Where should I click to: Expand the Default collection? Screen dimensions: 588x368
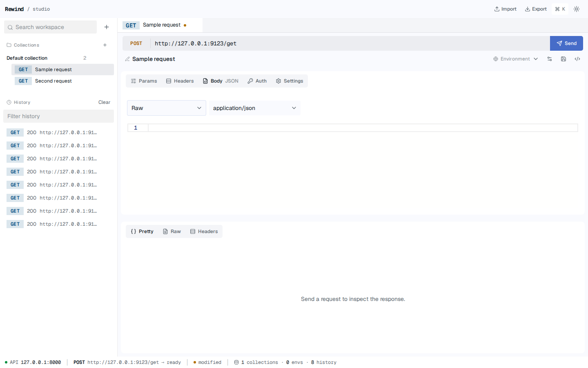(27, 58)
